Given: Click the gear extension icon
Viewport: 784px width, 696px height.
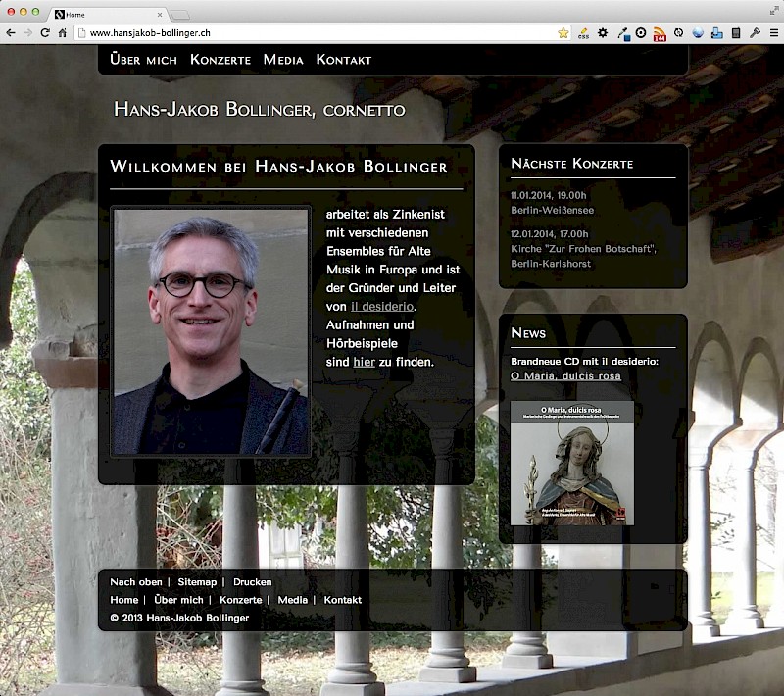Looking at the screenshot, I should [603, 33].
